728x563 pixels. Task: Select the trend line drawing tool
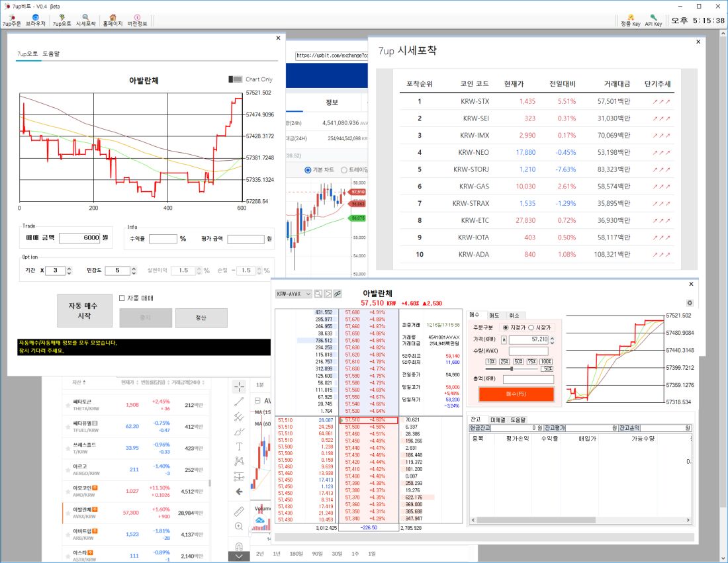[239, 402]
